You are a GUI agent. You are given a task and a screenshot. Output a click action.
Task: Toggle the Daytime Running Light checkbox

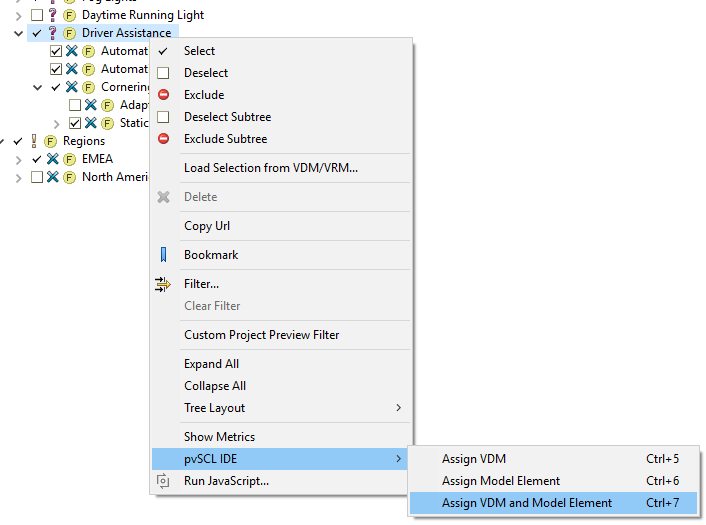37,16
